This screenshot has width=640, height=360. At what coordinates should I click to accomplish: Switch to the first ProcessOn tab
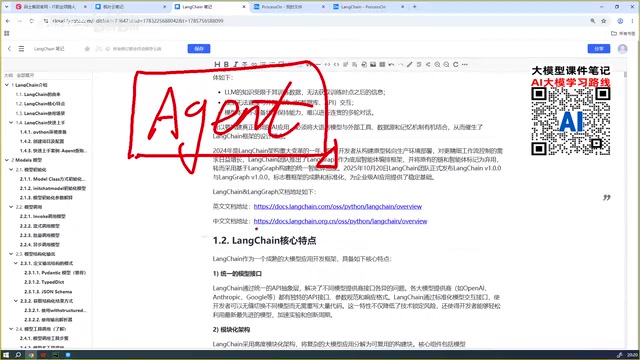(x=289, y=7)
